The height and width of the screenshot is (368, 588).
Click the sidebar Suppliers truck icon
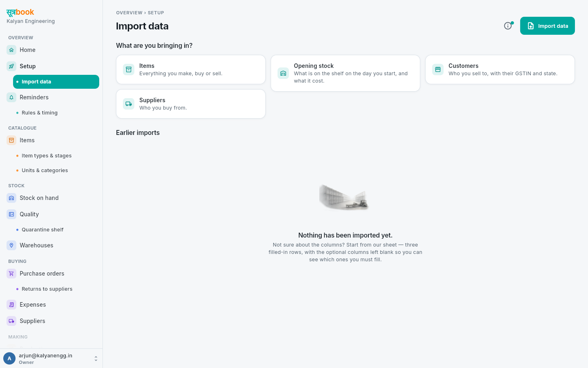(11, 321)
